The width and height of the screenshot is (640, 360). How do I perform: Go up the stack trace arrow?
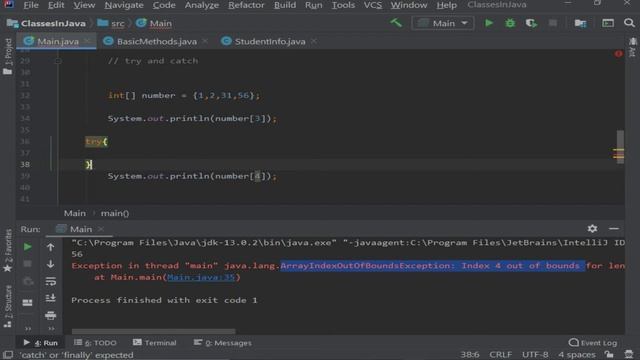(50, 247)
